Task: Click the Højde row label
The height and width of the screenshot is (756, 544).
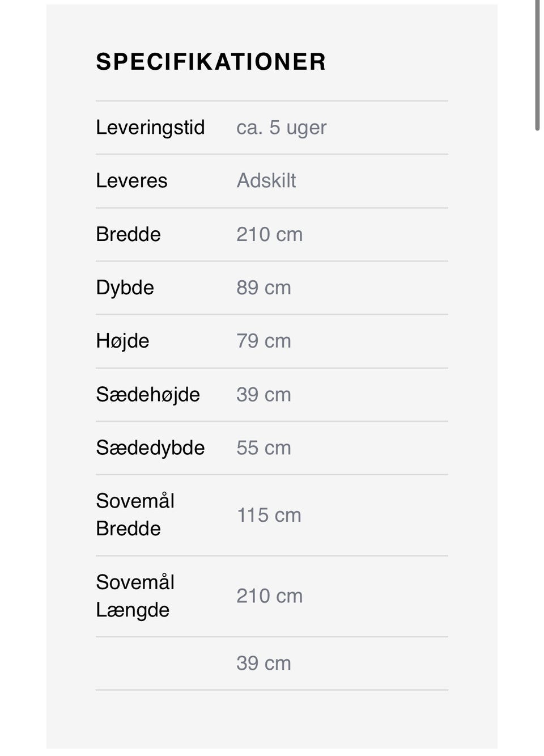Action: (122, 341)
